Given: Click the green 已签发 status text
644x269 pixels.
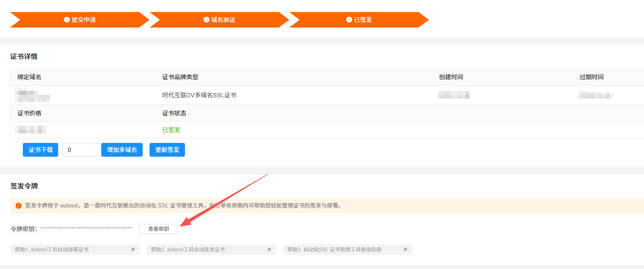Looking at the screenshot, I should (x=171, y=130).
